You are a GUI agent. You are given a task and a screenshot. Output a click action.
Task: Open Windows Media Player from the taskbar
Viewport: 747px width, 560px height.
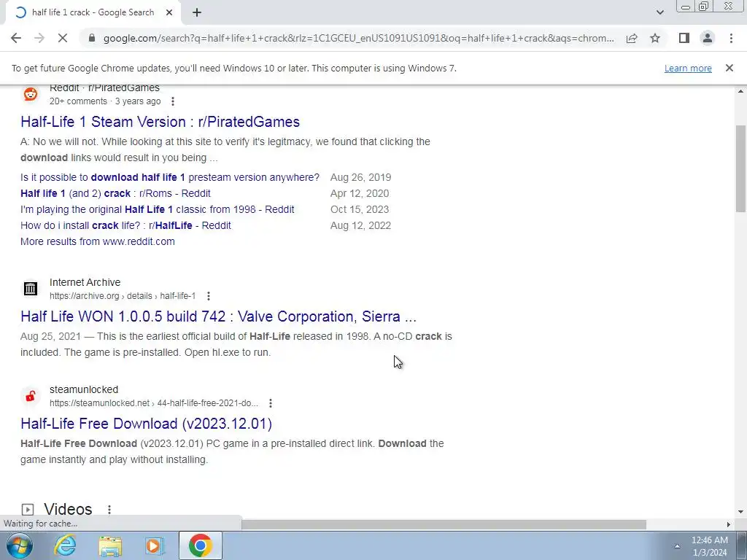[x=155, y=545]
